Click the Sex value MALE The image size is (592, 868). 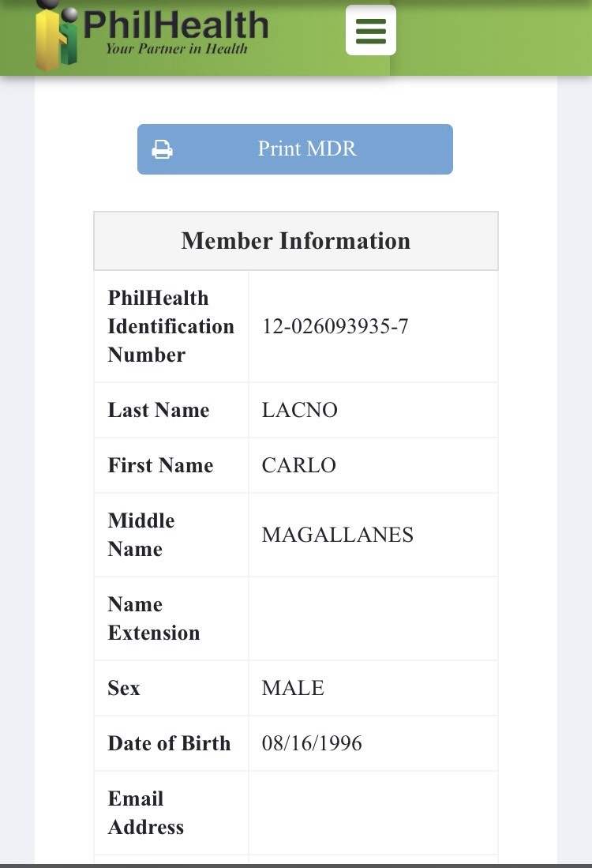click(293, 688)
